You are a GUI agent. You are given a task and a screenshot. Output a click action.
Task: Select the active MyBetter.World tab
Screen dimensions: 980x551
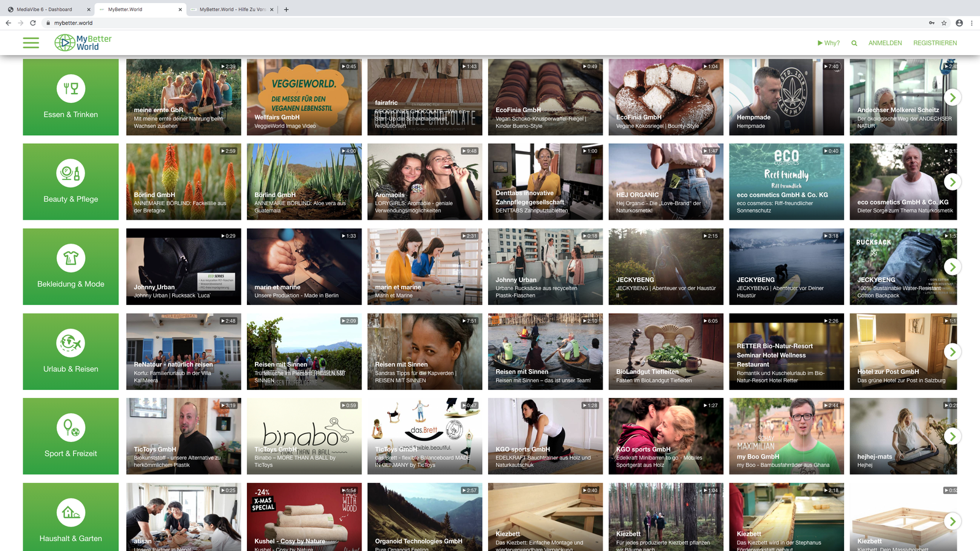[140, 9]
